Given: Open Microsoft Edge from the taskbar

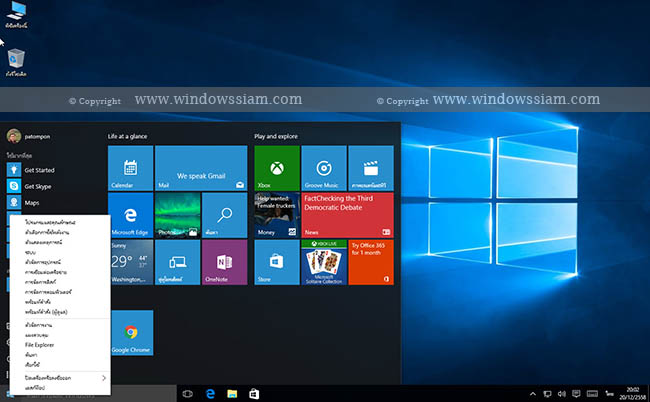Looking at the screenshot, I should click(x=210, y=394).
